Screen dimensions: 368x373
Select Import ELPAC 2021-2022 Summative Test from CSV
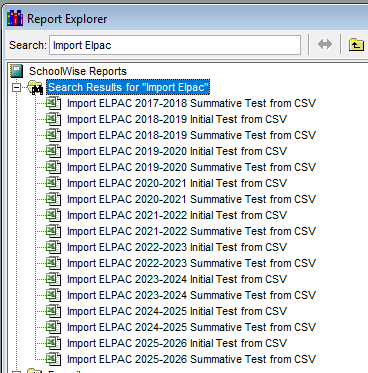[191, 231]
